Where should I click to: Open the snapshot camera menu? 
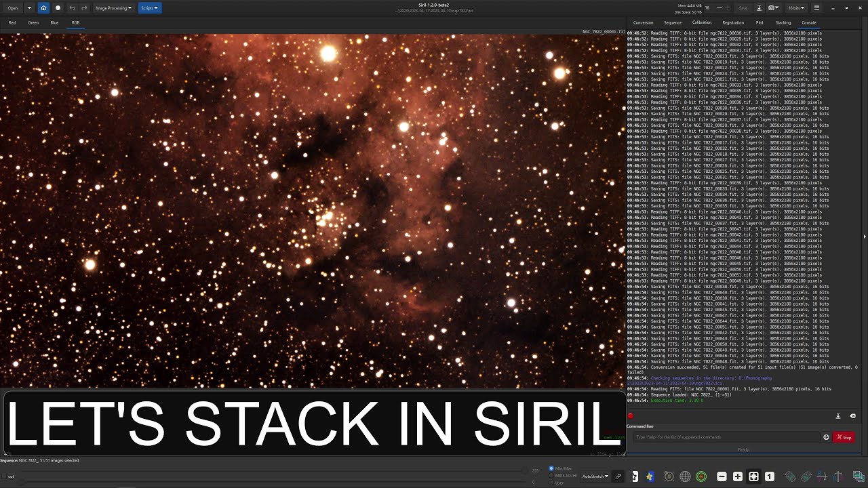774,8
